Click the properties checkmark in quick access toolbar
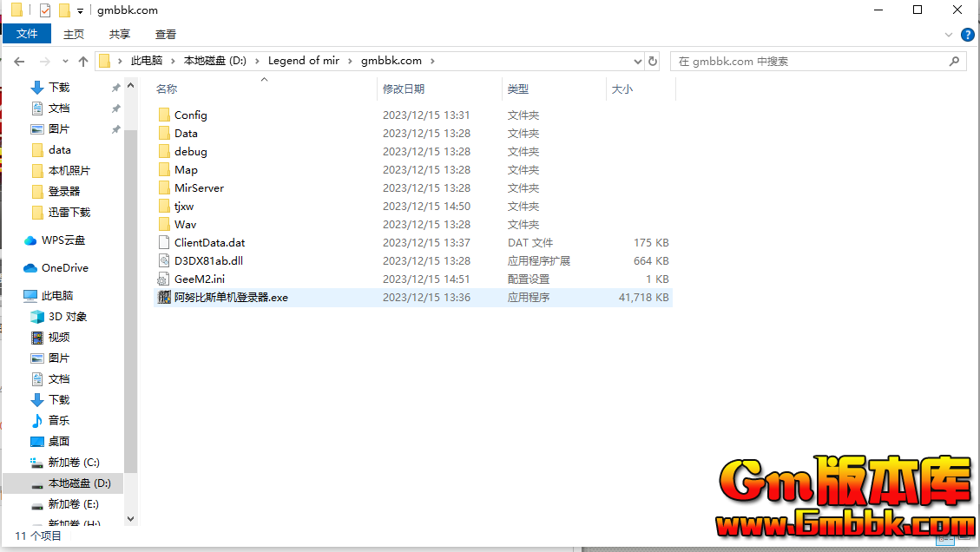The height and width of the screenshot is (552, 980). tap(44, 10)
